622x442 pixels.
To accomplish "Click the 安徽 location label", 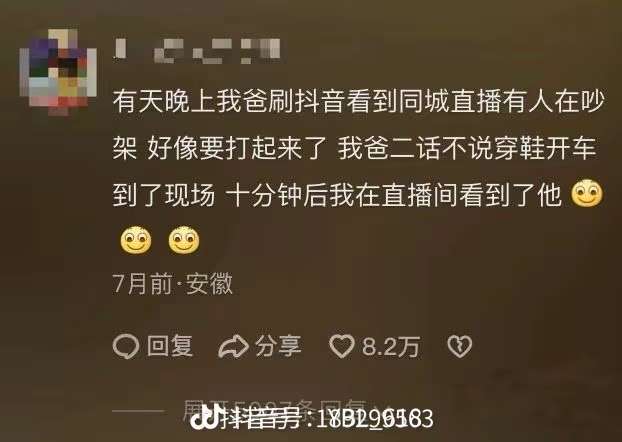I will point(209,284).
